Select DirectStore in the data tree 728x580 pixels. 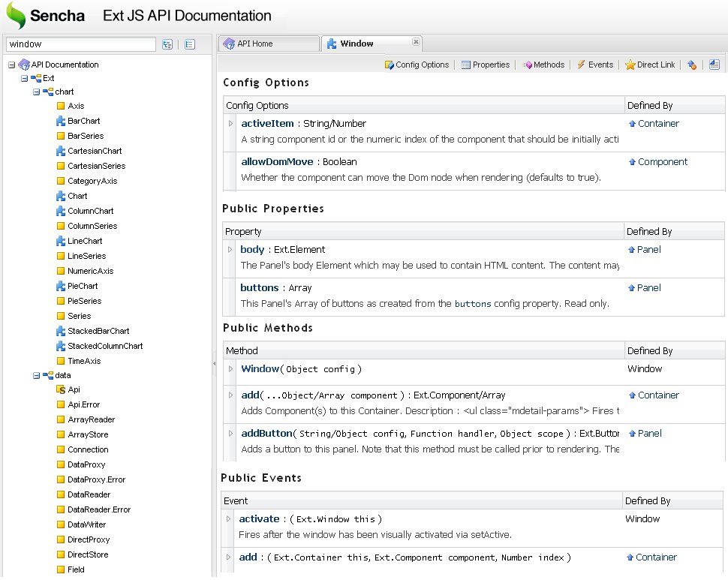click(x=88, y=554)
